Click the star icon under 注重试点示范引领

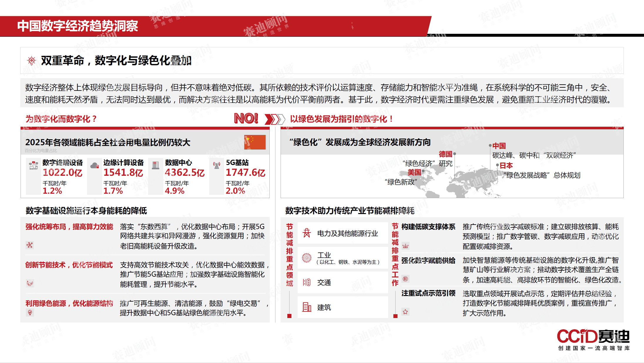(x=405, y=312)
